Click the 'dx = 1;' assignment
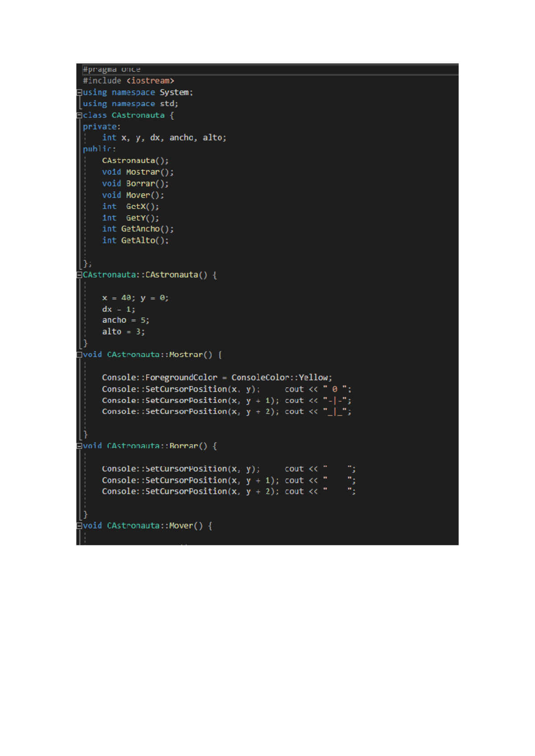535x756 pixels. click(119, 309)
